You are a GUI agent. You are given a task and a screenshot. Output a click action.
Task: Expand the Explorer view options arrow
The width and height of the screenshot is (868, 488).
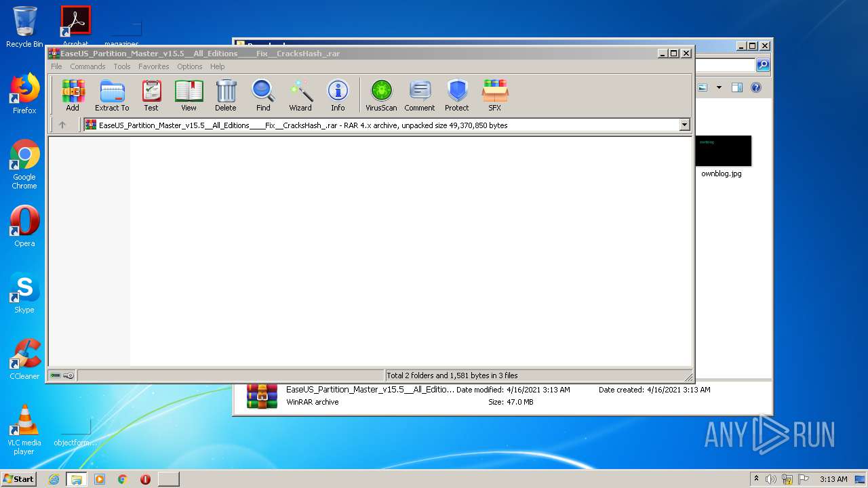[719, 87]
